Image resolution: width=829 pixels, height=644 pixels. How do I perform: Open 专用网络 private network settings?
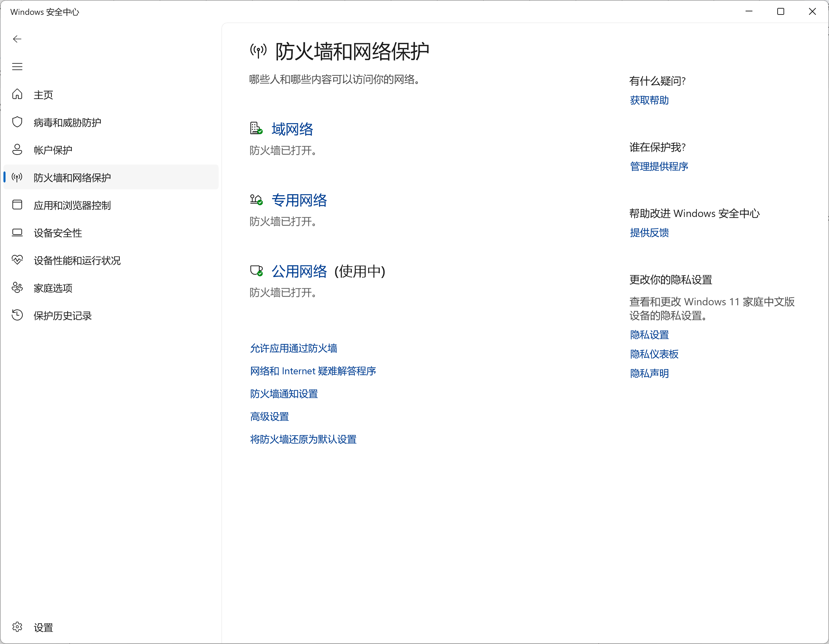(299, 200)
